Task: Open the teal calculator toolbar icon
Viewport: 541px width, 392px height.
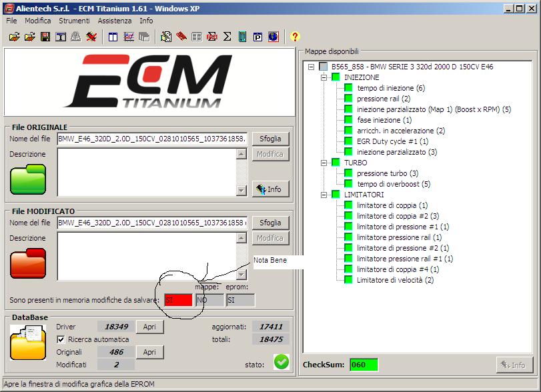Action: coord(243,37)
